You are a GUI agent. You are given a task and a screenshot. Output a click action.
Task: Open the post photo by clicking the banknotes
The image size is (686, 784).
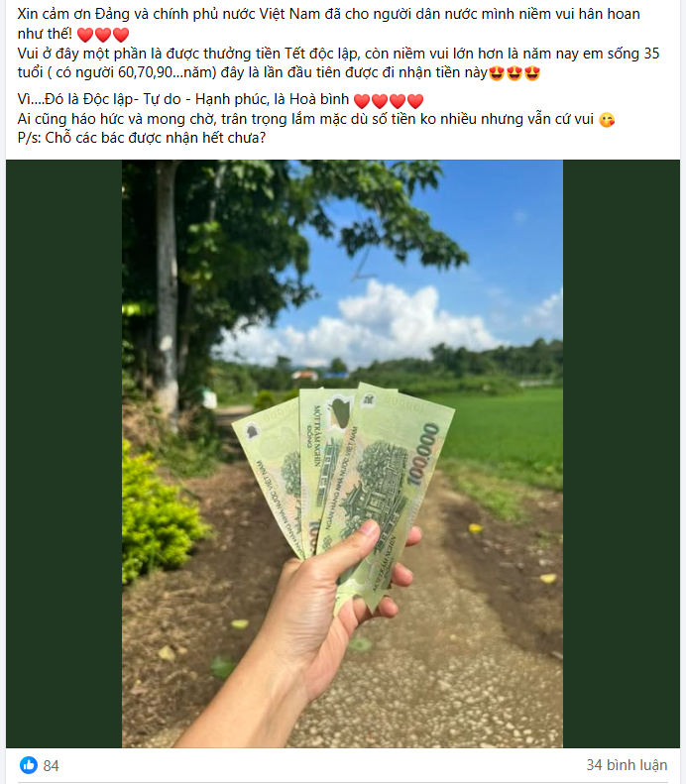(345, 480)
